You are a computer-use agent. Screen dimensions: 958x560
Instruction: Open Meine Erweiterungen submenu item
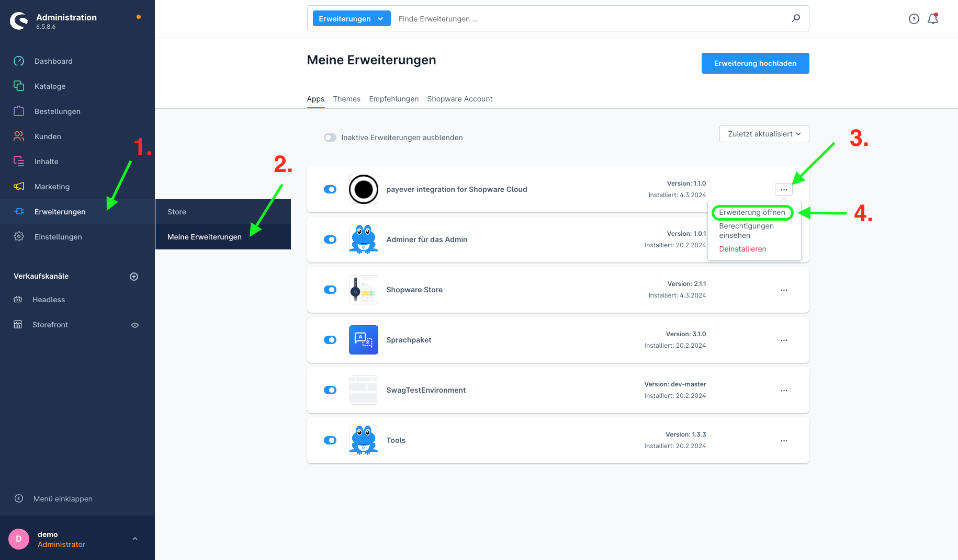[x=223, y=237]
